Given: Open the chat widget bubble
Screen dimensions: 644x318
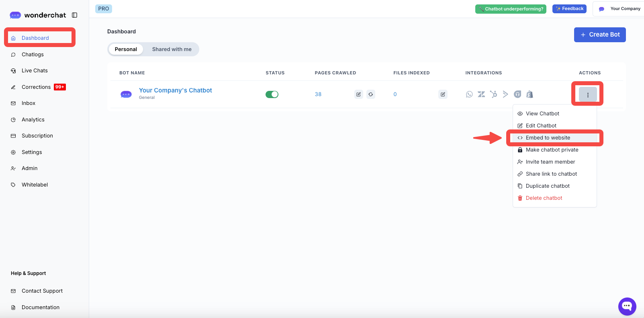Looking at the screenshot, I should pyautogui.click(x=627, y=306).
